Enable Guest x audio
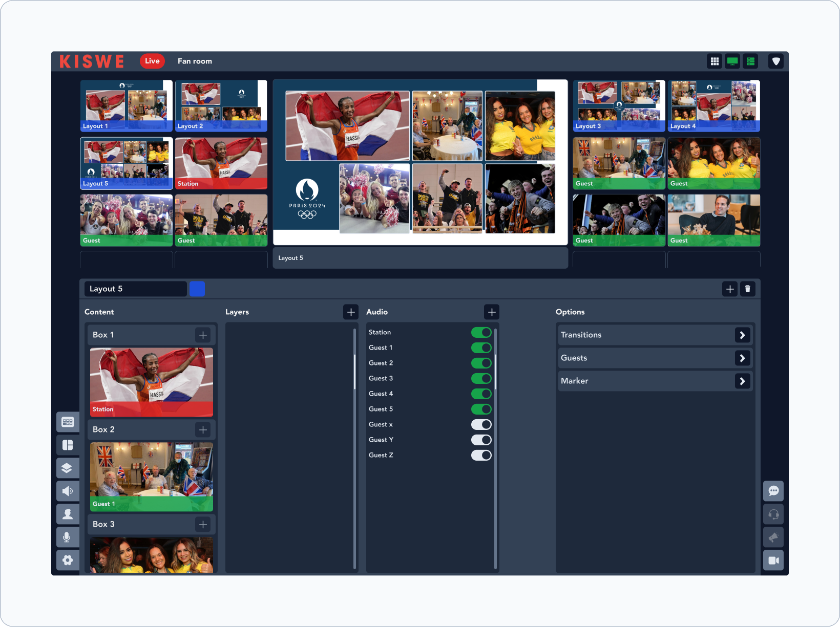This screenshot has width=840, height=627. pos(481,425)
